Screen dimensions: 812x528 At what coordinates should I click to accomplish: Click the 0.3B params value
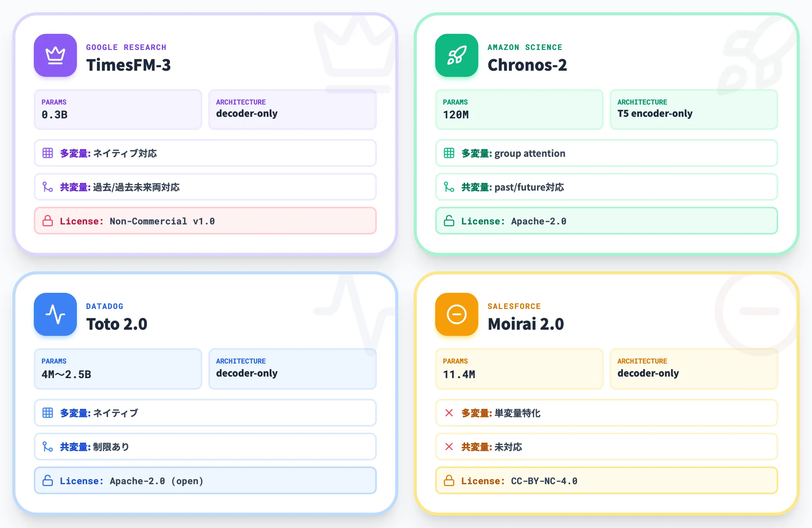click(x=55, y=115)
